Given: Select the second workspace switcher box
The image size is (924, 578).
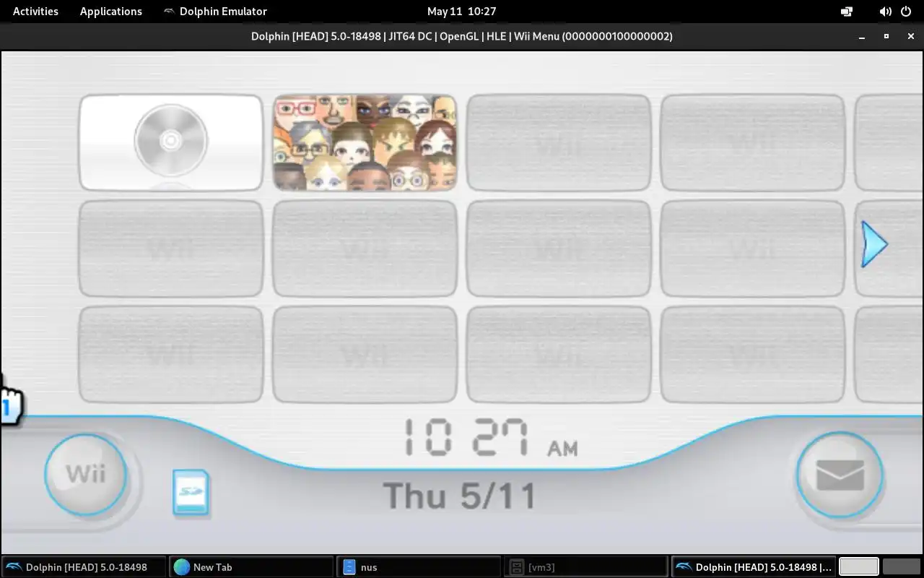Looking at the screenshot, I should pyautogui.click(x=901, y=566).
